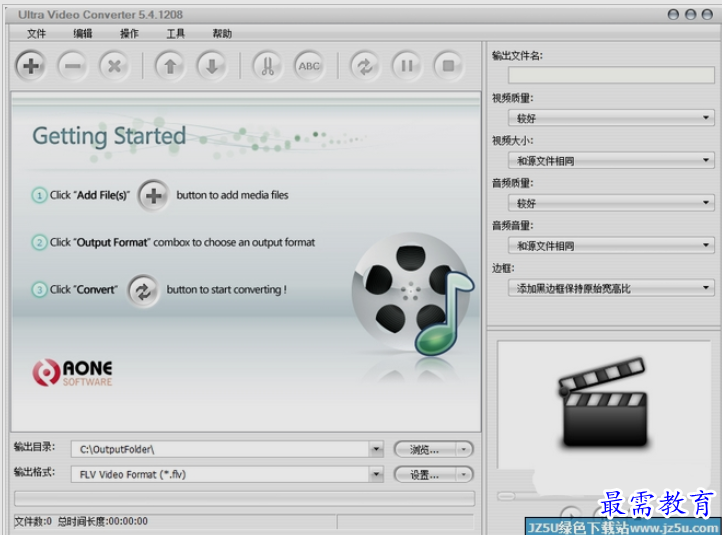
Task: Open the 输出格式 FLV Video Format combo box
Action: point(227,474)
